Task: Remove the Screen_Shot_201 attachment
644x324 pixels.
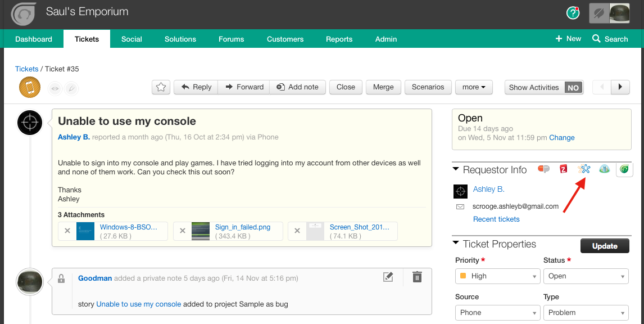Action: (x=297, y=231)
